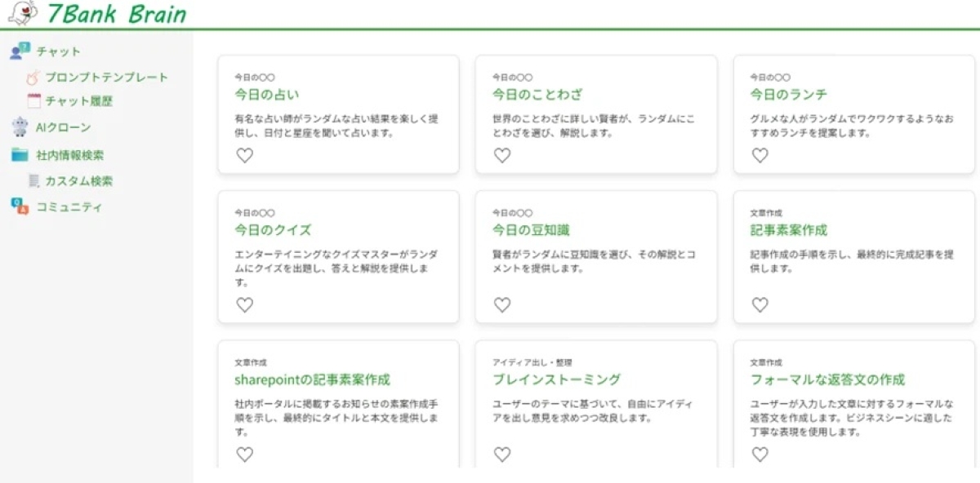This screenshot has width=980, height=483.
Task: Click the コミュニティ icon in sidebar
Action: (x=20, y=206)
